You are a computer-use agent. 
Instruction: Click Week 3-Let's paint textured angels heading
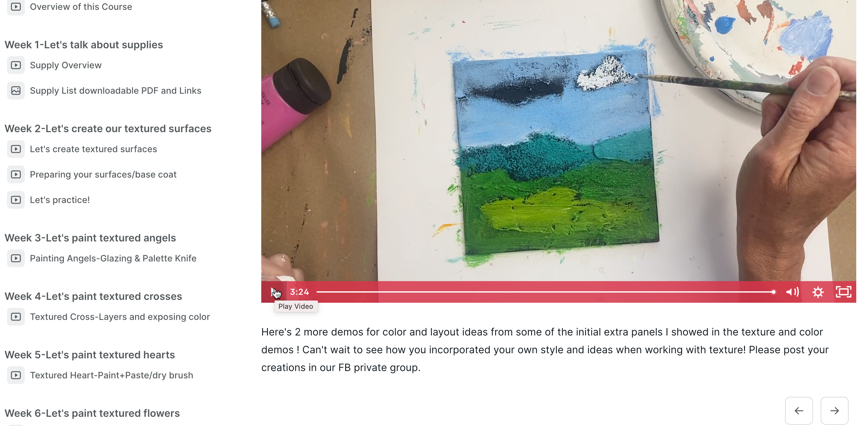(x=90, y=238)
